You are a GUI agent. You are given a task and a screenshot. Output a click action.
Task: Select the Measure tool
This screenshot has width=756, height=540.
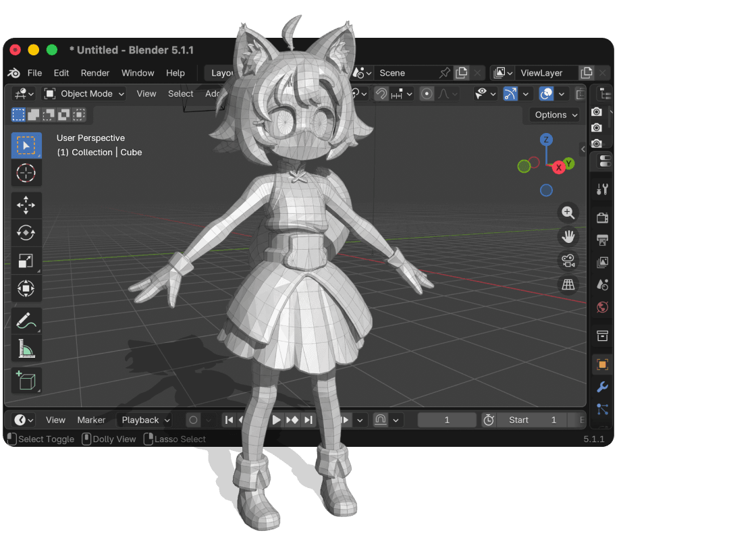pyautogui.click(x=26, y=348)
